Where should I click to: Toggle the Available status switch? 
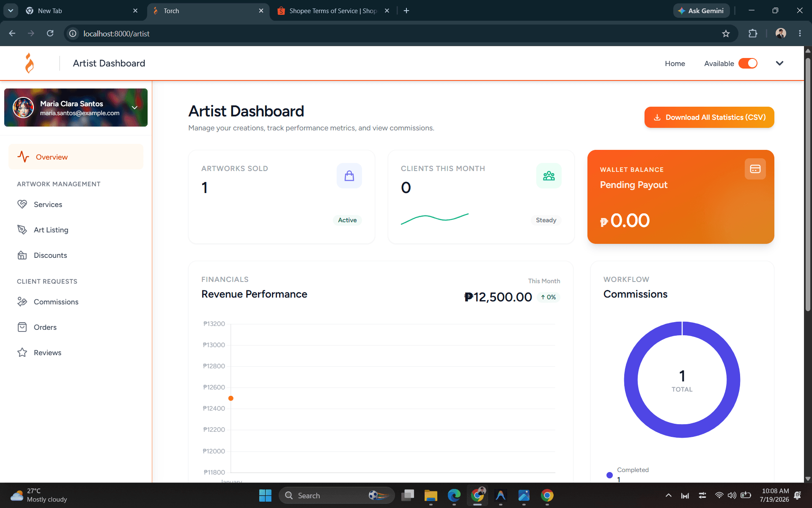748,63
